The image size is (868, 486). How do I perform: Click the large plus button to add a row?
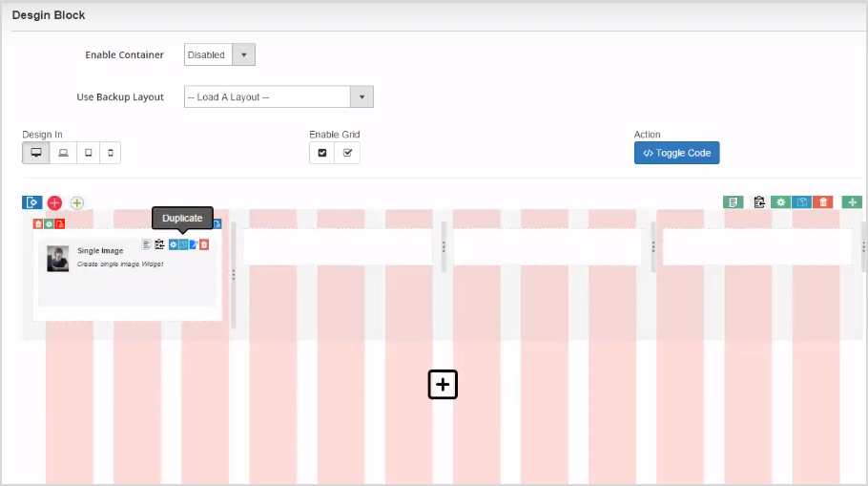tap(443, 384)
